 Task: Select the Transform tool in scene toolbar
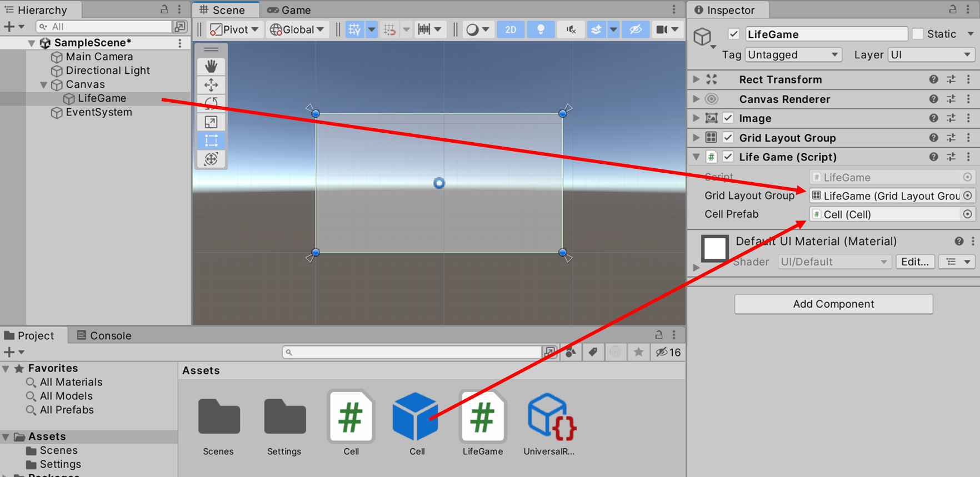pos(211,159)
